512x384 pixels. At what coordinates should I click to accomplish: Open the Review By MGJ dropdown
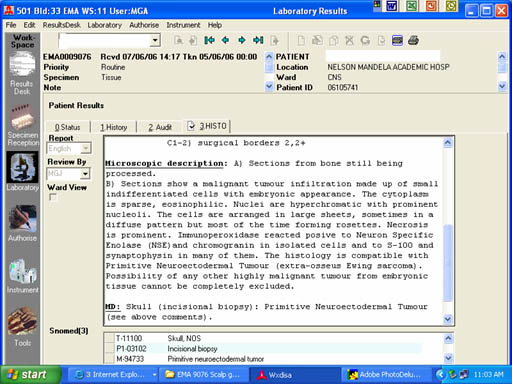pyautogui.click(x=85, y=174)
